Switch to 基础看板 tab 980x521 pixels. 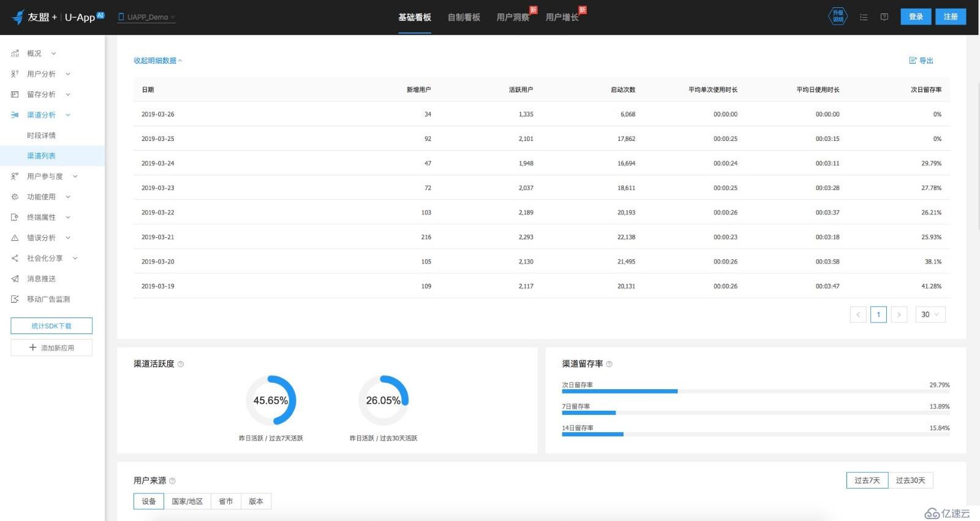415,17
